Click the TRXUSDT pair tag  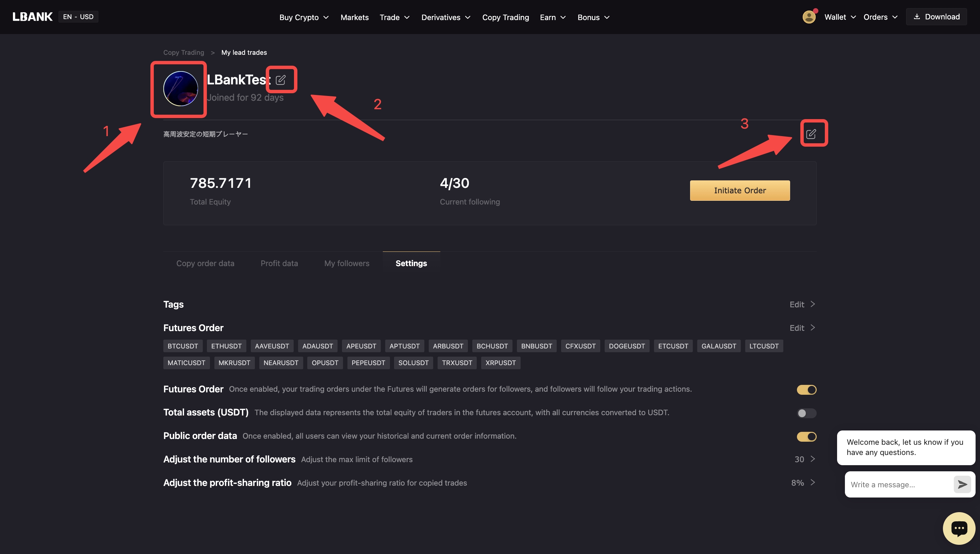tap(457, 363)
